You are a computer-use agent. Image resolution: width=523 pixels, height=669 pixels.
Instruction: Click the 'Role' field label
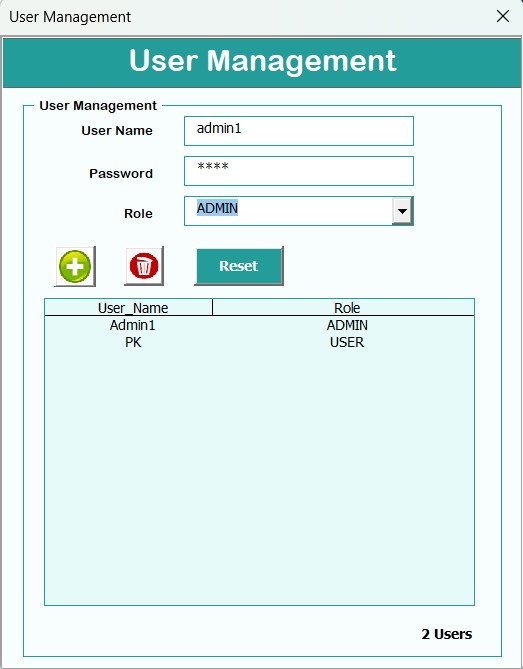138,213
